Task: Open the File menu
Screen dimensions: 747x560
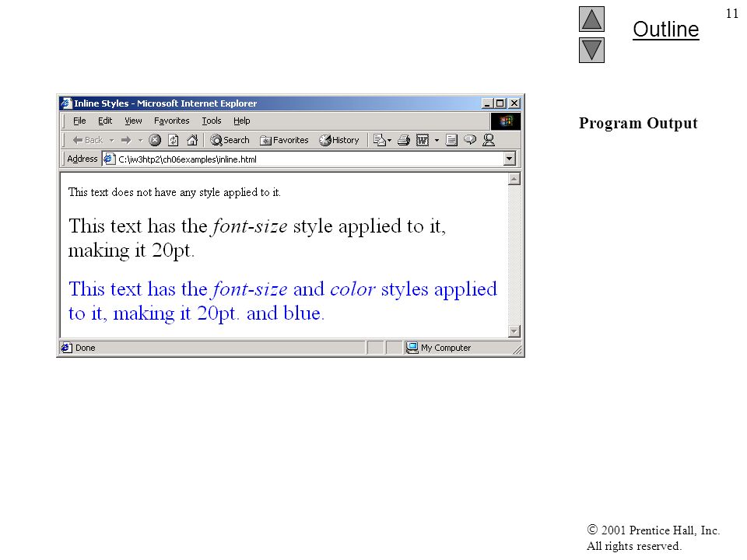Action: [x=79, y=121]
